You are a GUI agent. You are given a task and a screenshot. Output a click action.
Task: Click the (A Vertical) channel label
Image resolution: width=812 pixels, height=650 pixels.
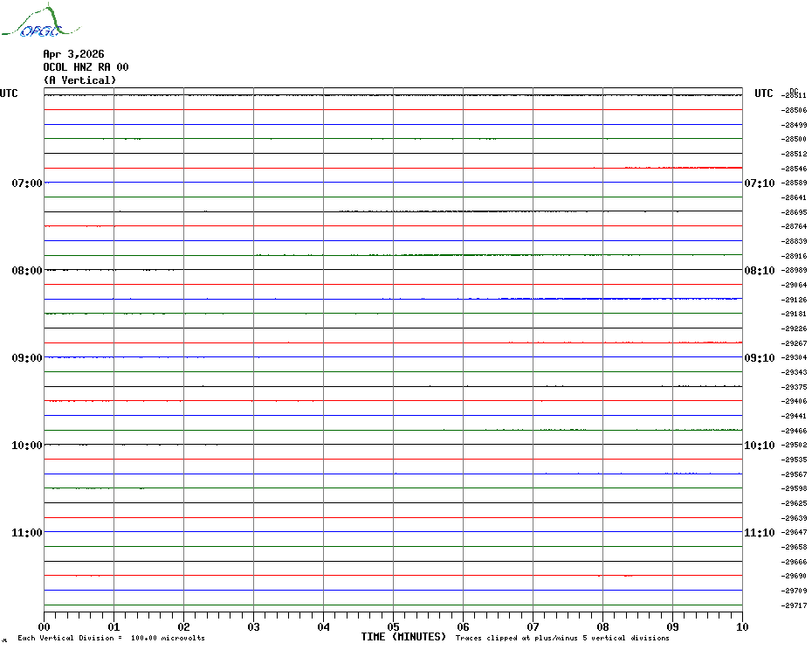[79, 80]
